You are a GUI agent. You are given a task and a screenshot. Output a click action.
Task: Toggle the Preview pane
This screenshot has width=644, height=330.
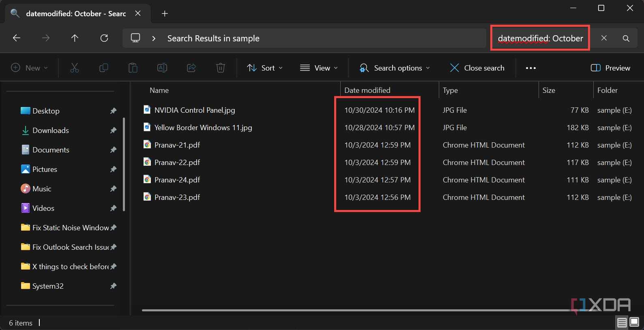610,68
